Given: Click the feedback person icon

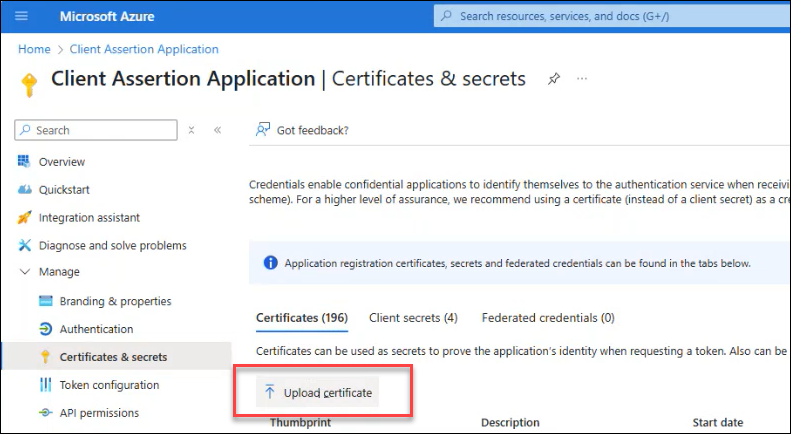Looking at the screenshot, I should [263, 130].
